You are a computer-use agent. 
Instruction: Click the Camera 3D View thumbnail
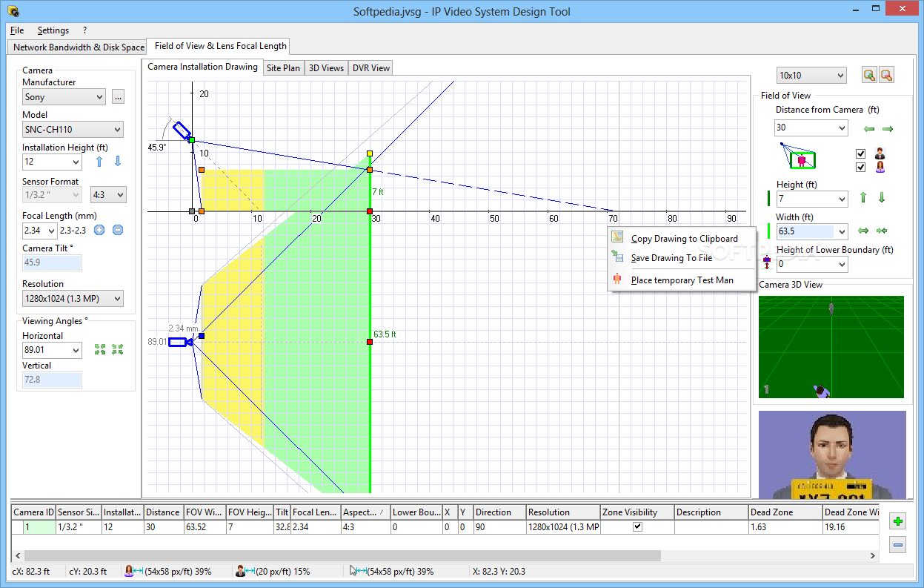831,347
